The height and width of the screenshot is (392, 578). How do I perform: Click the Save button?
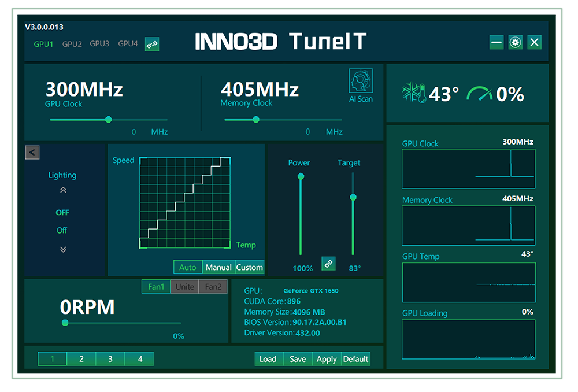pyautogui.click(x=298, y=359)
